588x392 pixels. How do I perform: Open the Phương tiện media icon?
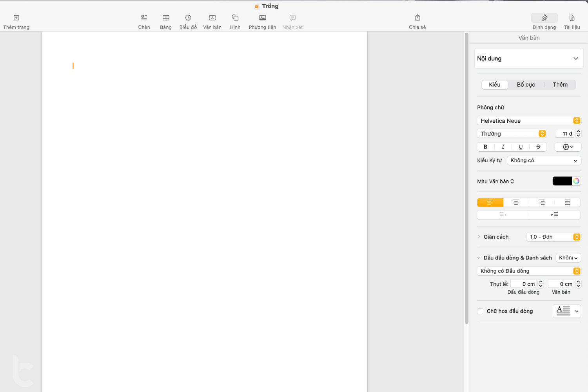point(262,18)
